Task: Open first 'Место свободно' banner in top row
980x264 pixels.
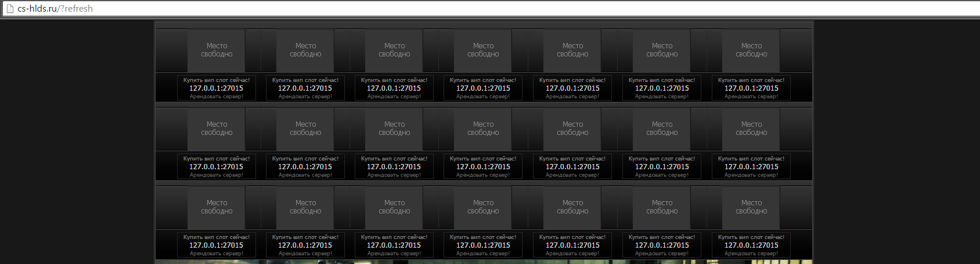Action: tap(217, 50)
